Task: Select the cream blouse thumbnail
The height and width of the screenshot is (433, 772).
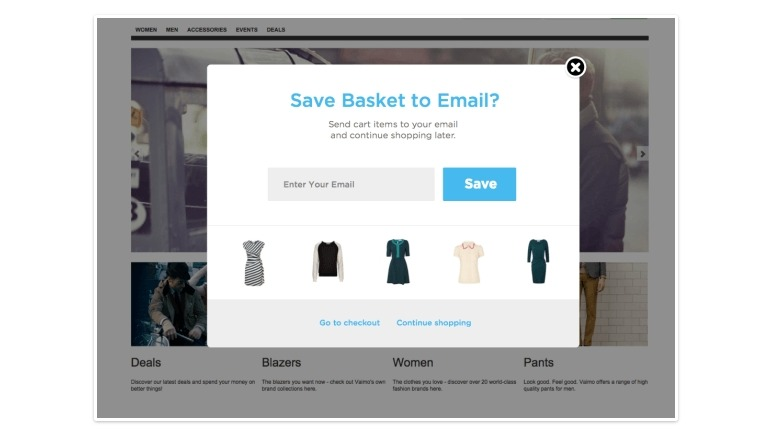Action: click(x=468, y=262)
